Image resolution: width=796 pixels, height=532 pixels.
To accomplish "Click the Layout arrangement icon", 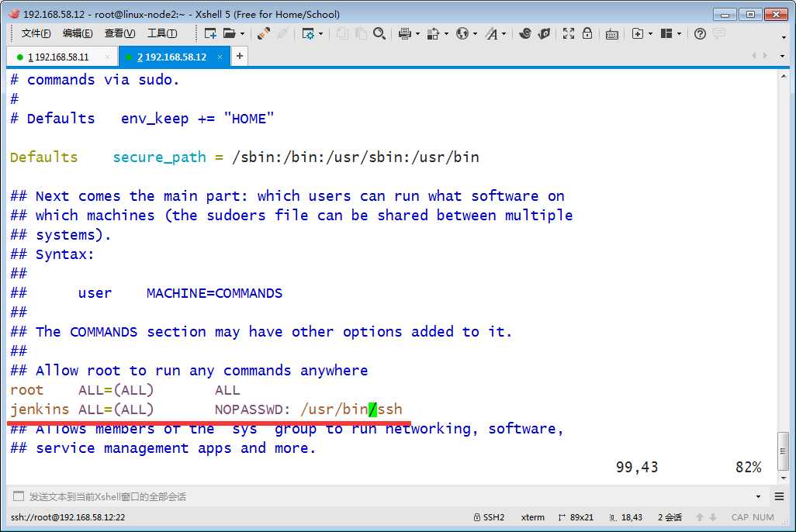I will [666, 33].
